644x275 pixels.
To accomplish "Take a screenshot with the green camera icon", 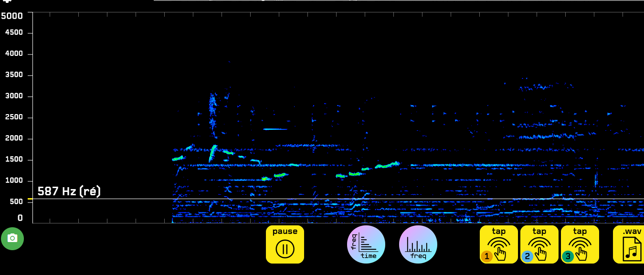I will [x=12, y=238].
